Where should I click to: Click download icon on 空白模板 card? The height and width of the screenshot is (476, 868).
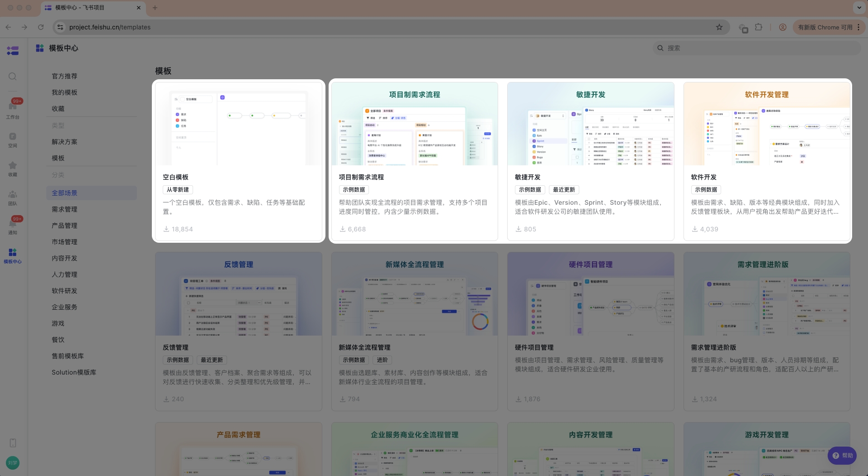pos(166,229)
